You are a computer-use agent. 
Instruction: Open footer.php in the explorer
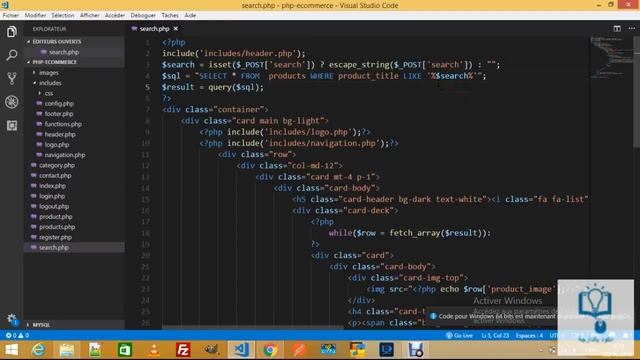click(x=59, y=114)
